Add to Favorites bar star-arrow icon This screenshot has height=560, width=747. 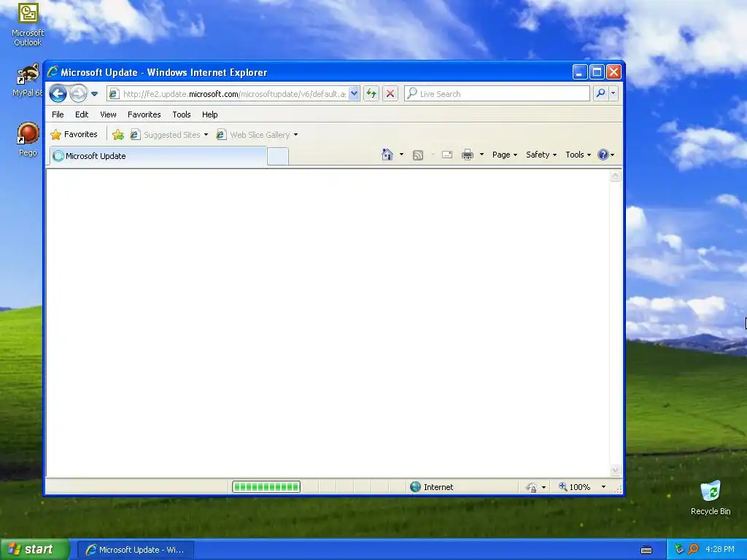click(x=118, y=135)
